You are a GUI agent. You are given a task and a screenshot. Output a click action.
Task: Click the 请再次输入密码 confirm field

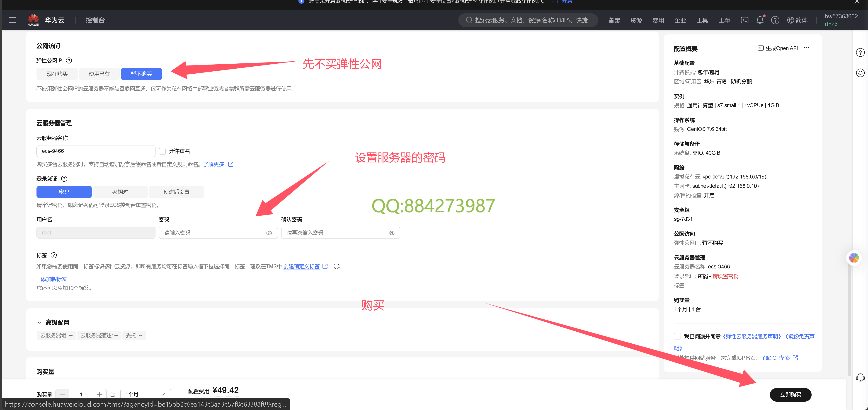click(341, 233)
